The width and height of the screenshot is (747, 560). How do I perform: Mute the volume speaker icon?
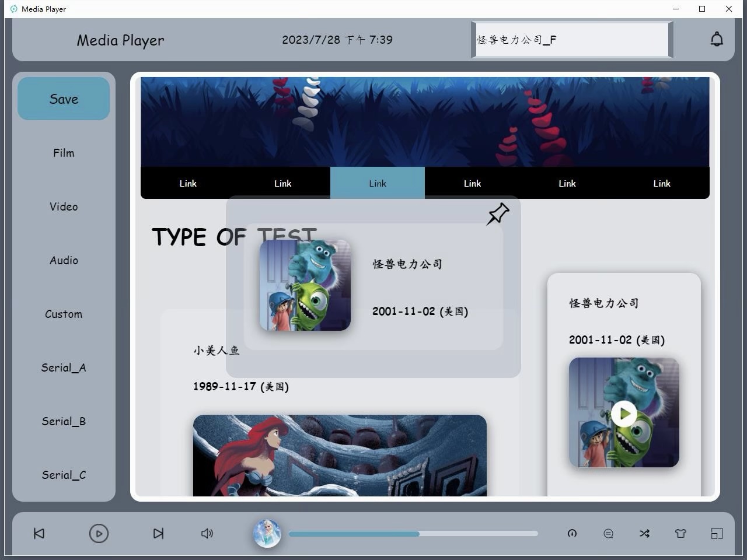point(207,533)
